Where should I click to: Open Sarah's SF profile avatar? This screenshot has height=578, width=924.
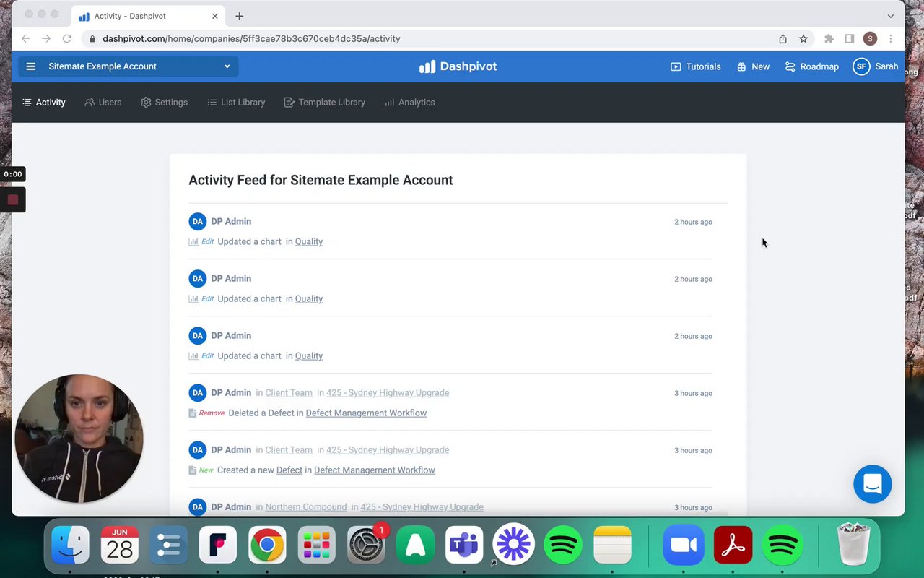click(860, 66)
